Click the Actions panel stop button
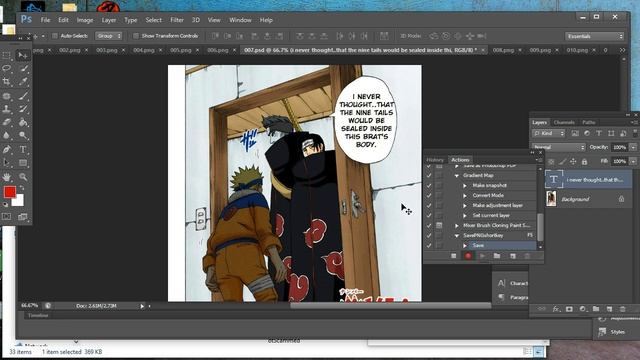Screen dimensions: 640x360 point(453,256)
